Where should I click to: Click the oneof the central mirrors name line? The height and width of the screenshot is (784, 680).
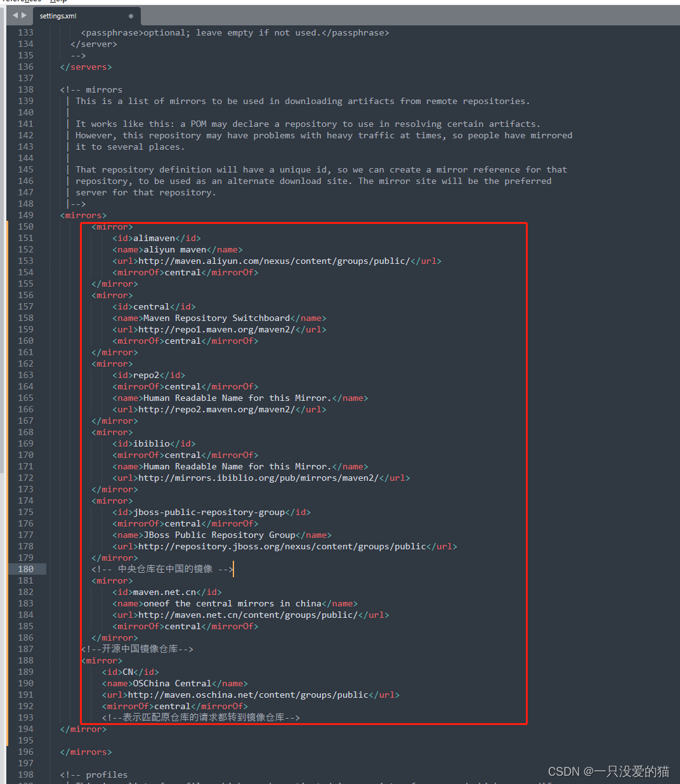point(235,603)
